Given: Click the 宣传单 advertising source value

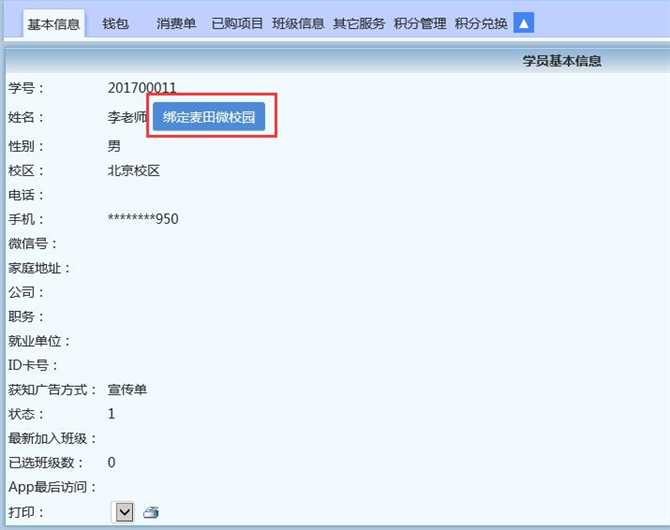Looking at the screenshot, I should tap(127, 389).
